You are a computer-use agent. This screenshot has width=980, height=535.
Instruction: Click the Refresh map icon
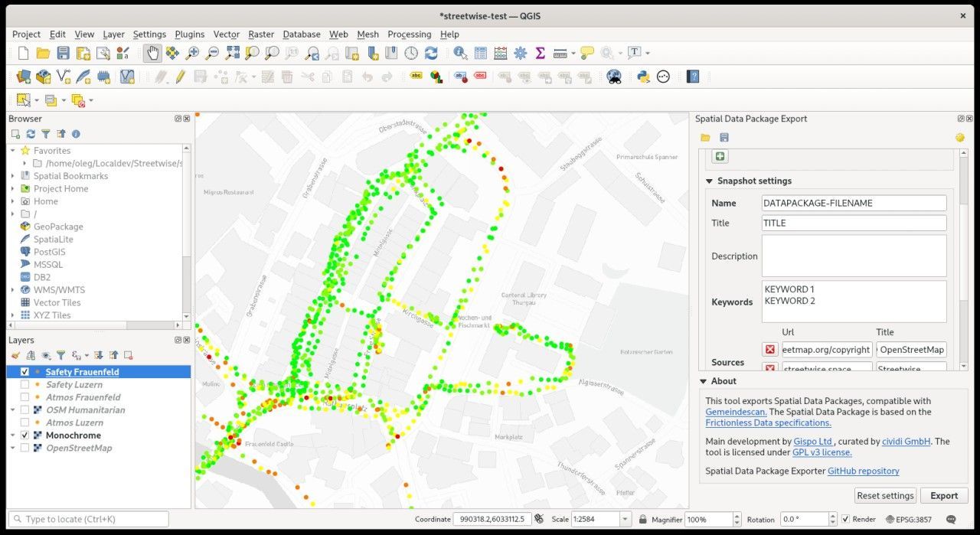point(431,53)
